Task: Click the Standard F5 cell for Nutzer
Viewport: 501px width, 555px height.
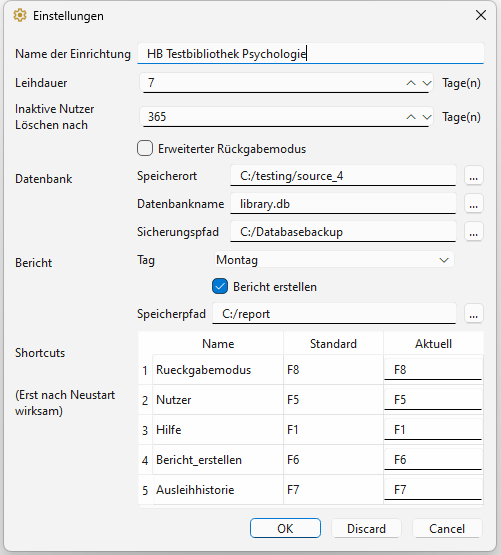Action: click(333, 400)
